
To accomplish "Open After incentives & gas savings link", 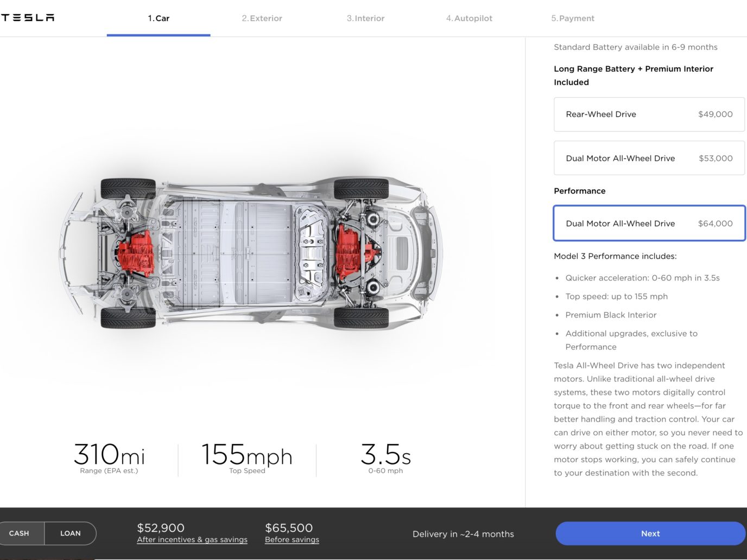I will click(192, 539).
